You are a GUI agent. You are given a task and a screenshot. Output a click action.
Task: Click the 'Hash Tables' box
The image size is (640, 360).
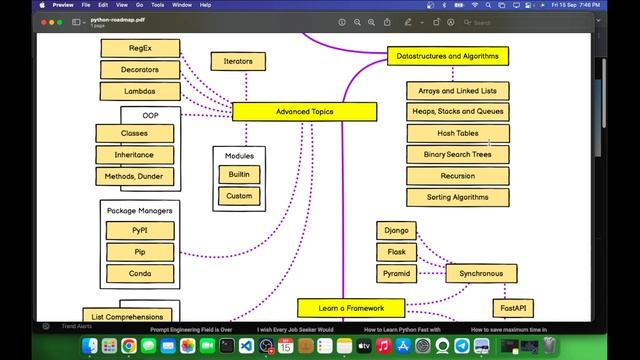tap(458, 133)
